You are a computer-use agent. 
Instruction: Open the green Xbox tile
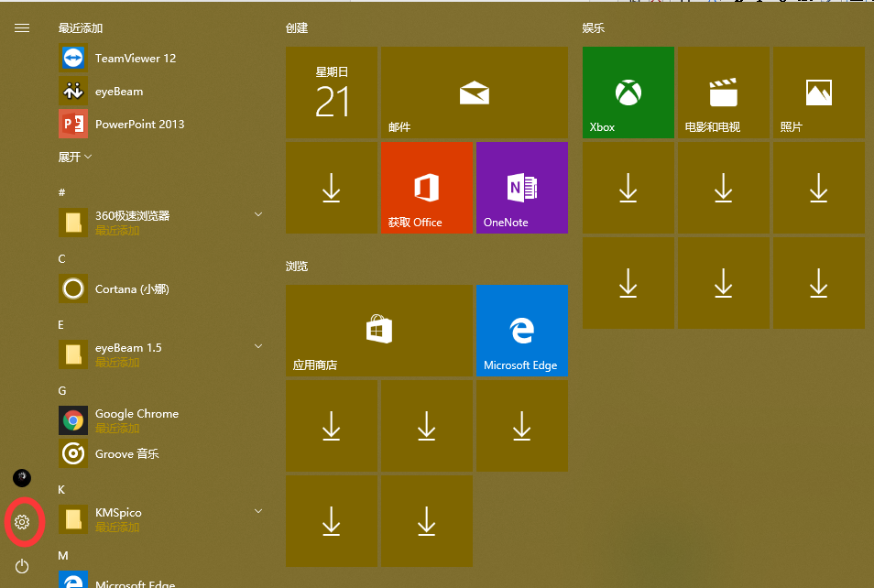(628, 93)
